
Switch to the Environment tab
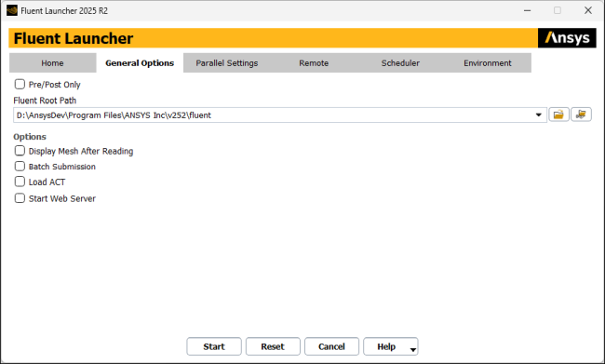pyautogui.click(x=488, y=63)
